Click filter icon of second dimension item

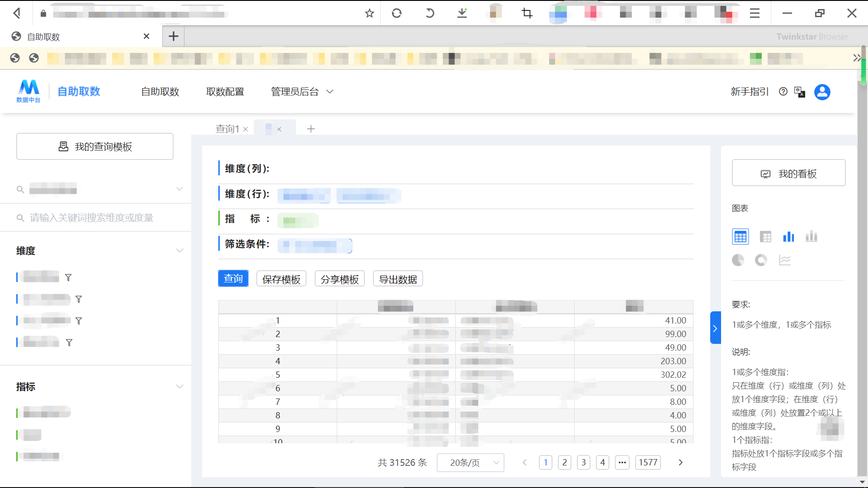(x=79, y=299)
